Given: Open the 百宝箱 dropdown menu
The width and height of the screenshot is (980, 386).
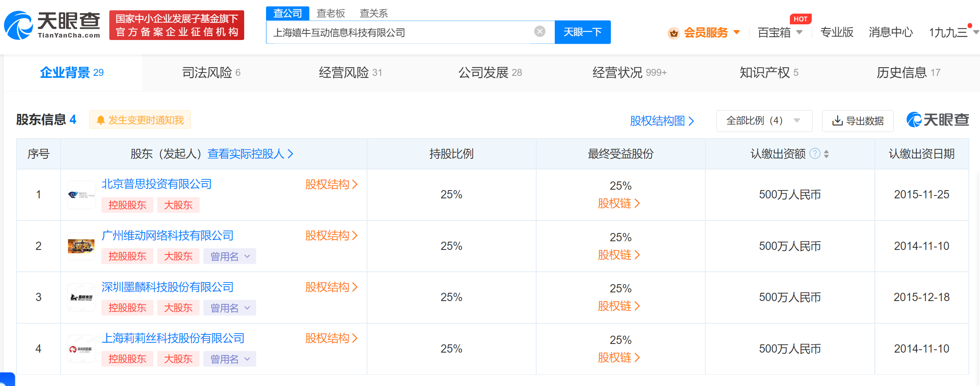Looking at the screenshot, I should point(780,33).
